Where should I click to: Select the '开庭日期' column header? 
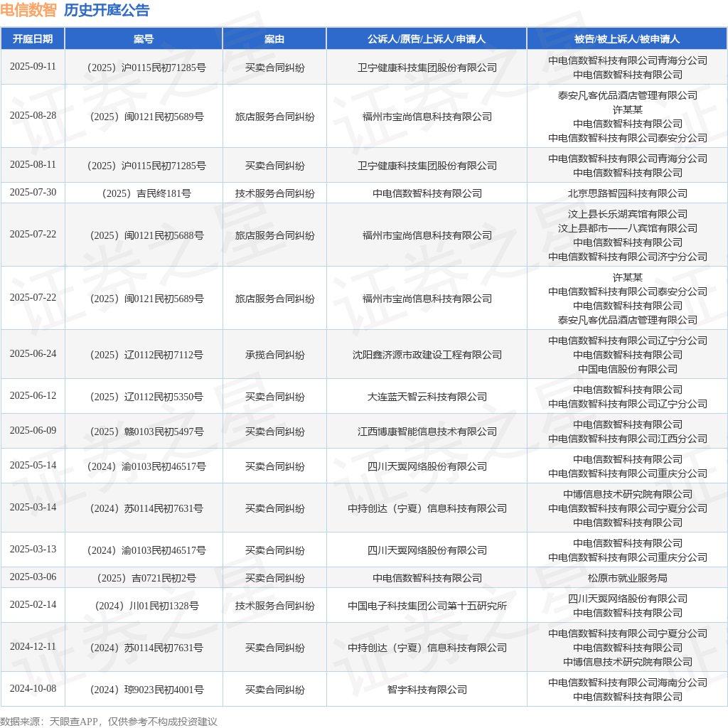click(x=33, y=39)
